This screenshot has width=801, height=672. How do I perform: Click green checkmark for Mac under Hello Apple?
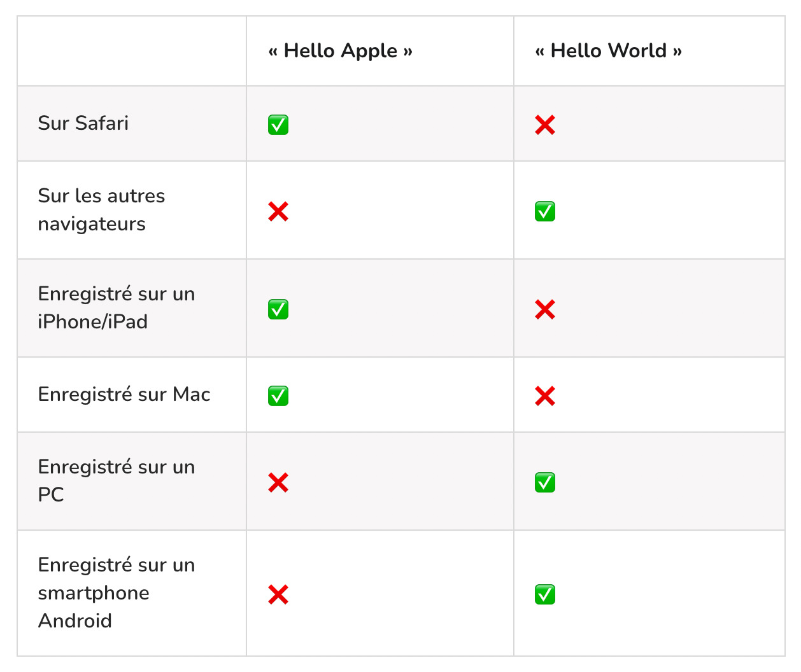pos(278,396)
